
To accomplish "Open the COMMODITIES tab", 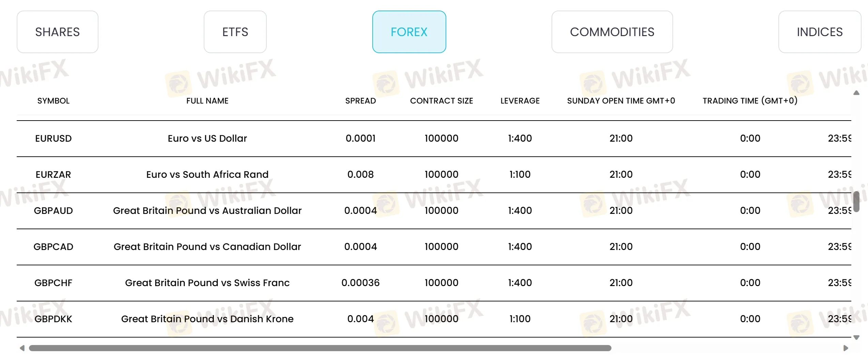I will tap(612, 32).
